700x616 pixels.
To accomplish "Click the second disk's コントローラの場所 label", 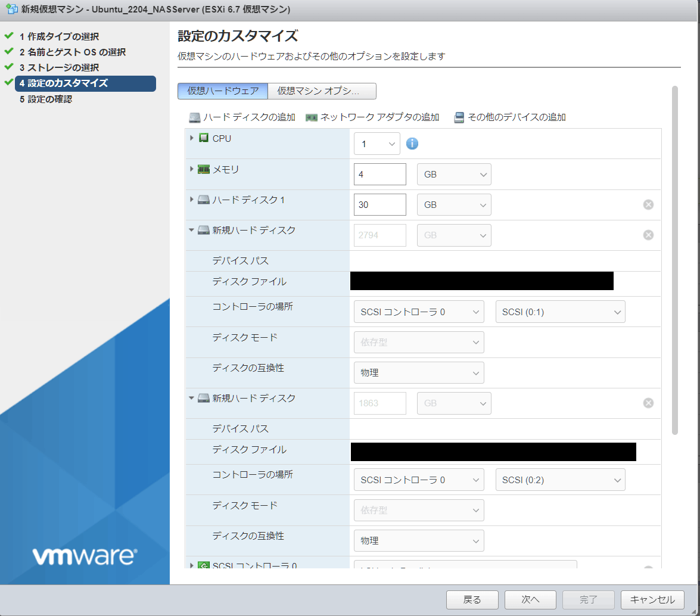I will pyautogui.click(x=252, y=474).
